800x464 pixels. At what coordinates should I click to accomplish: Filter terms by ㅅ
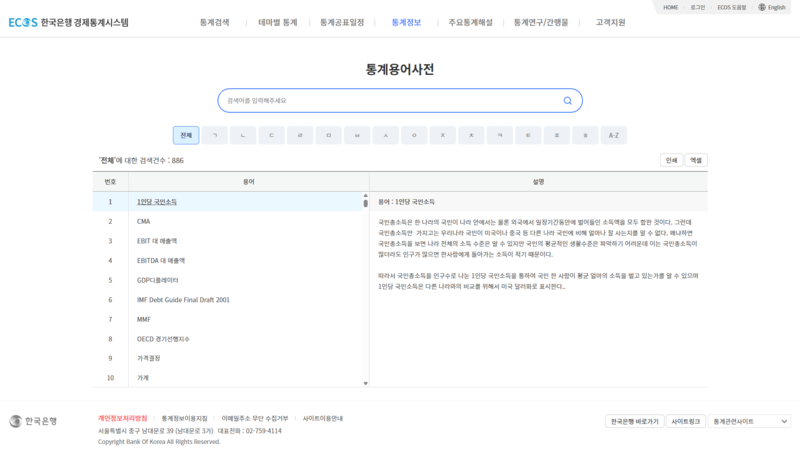click(386, 135)
